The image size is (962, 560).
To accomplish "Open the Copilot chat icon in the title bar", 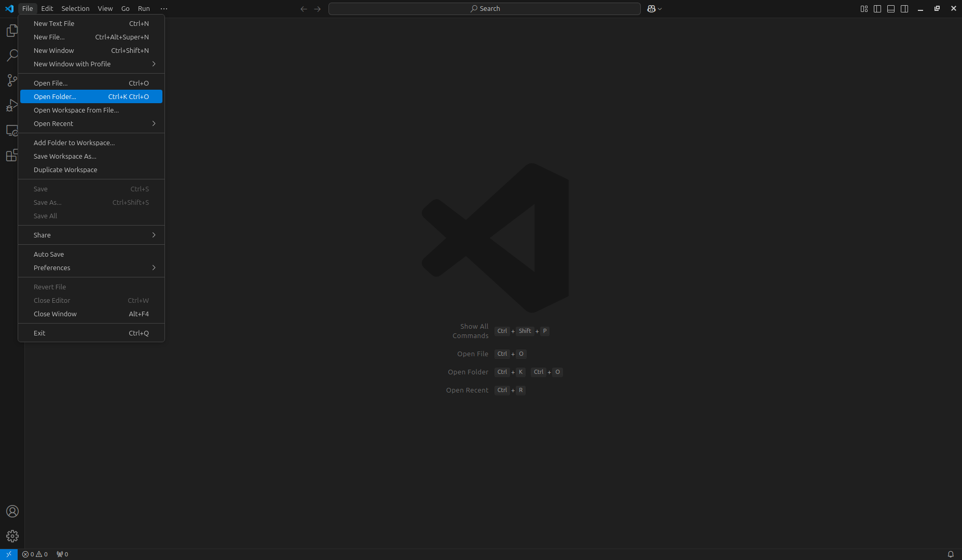I will [x=652, y=9].
